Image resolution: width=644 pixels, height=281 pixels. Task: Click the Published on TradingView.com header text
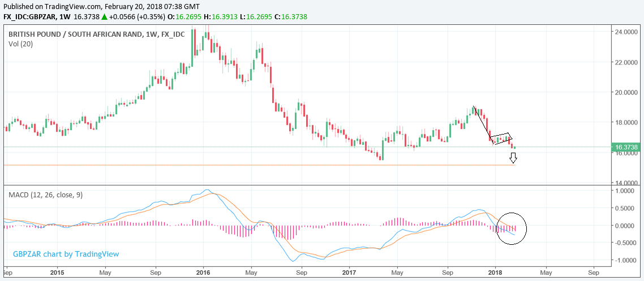coord(102,6)
